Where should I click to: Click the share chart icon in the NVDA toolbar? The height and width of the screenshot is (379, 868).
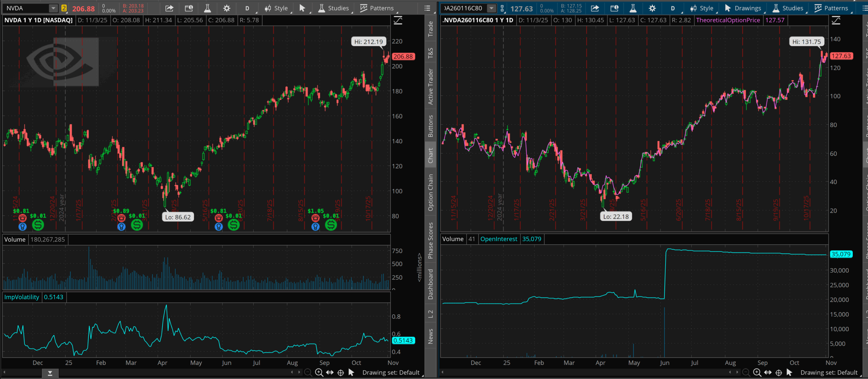[169, 8]
